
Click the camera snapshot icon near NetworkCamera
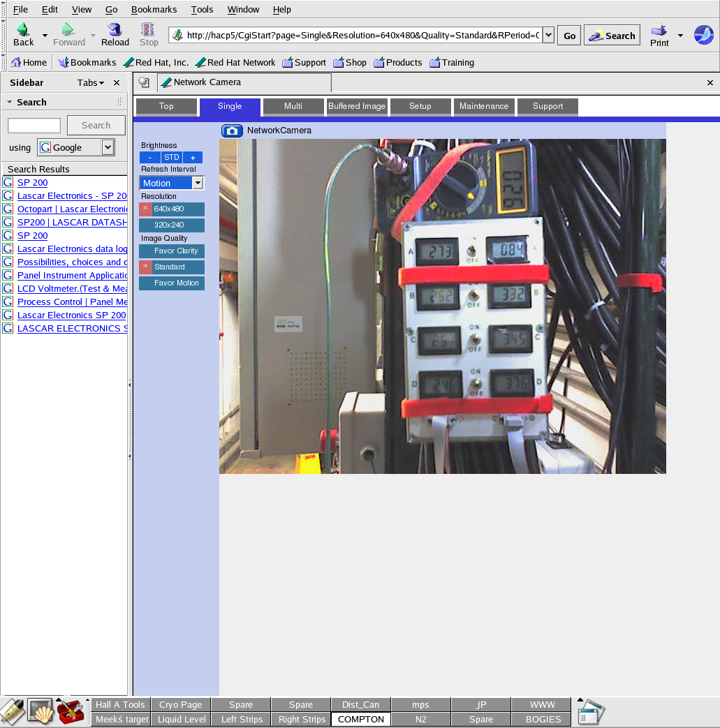tap(232, 131)
